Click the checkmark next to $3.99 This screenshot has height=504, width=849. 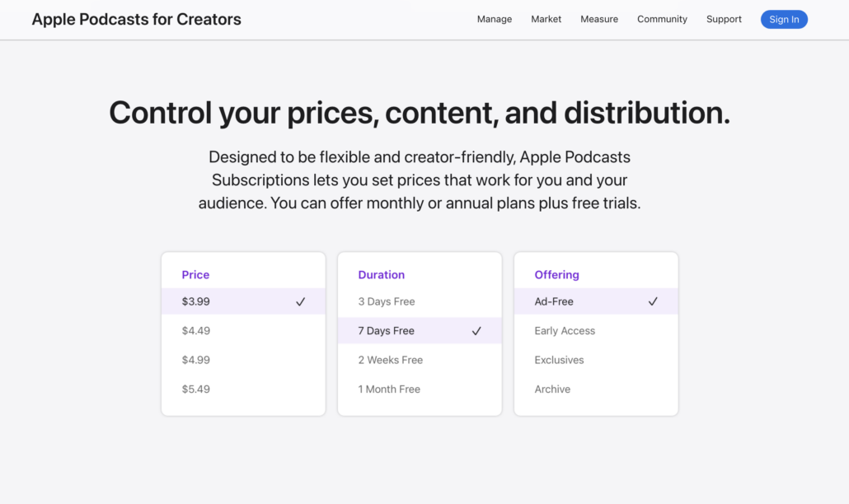pos(300,302)
